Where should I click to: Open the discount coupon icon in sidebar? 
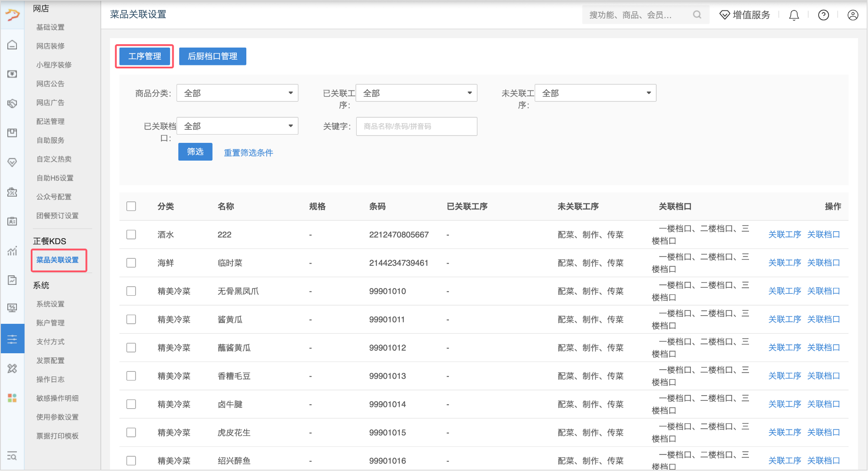(x=12, y=192)
